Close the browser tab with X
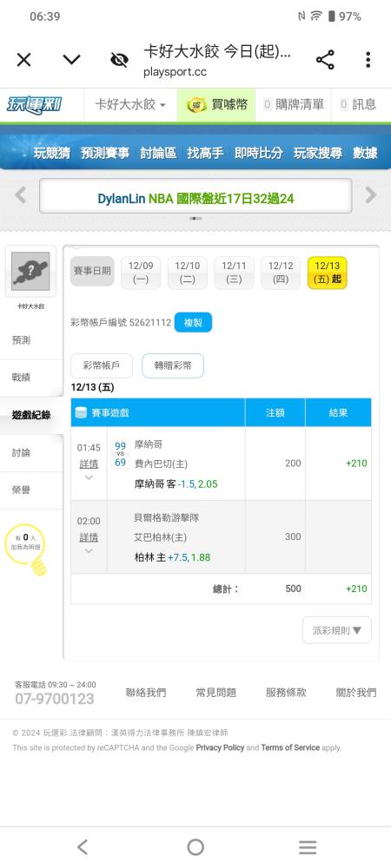This screenshot has width=391, height=868. pyautogui.click(x=23, y=60)
